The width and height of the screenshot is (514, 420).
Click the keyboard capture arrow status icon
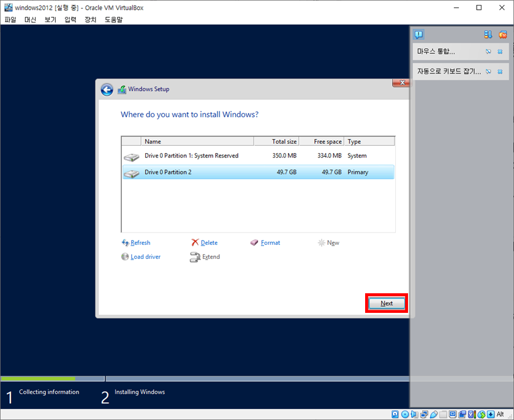click(491, 414)
